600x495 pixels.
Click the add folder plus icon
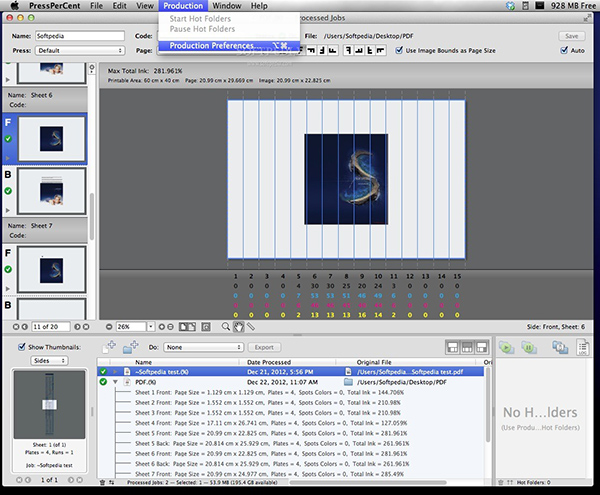click(132, 347)
